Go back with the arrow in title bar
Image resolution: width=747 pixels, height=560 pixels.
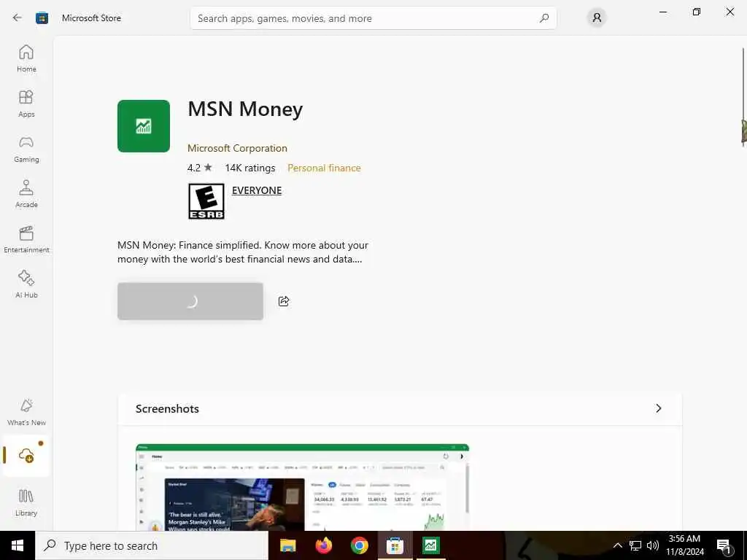pyautogui.click(x=18, y=18)
